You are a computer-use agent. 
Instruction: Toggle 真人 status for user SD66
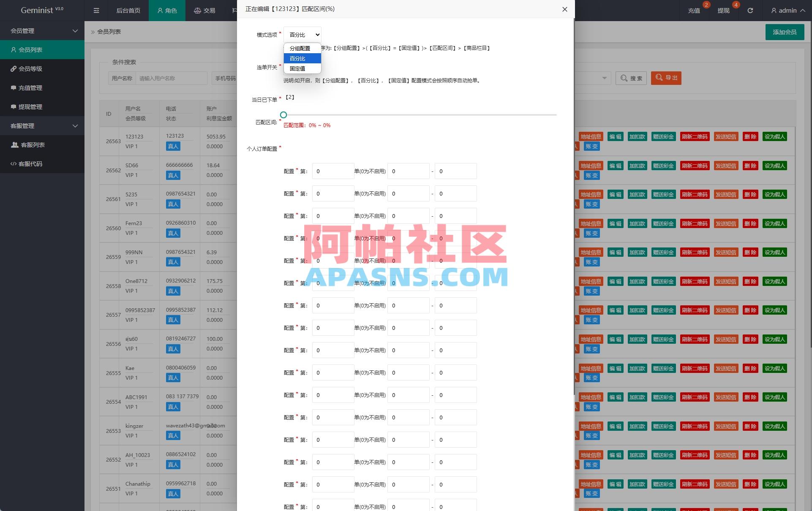(x=173, y=175)
